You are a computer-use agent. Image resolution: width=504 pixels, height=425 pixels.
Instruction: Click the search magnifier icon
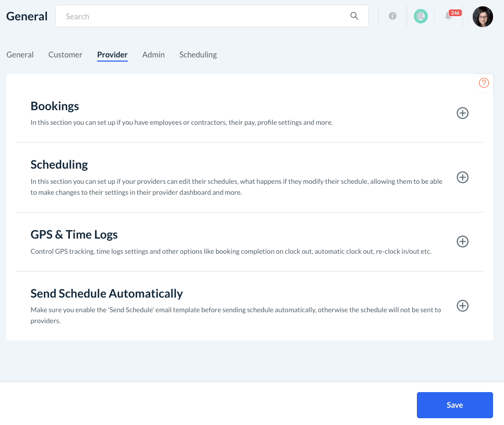click(x=354, y=16)
